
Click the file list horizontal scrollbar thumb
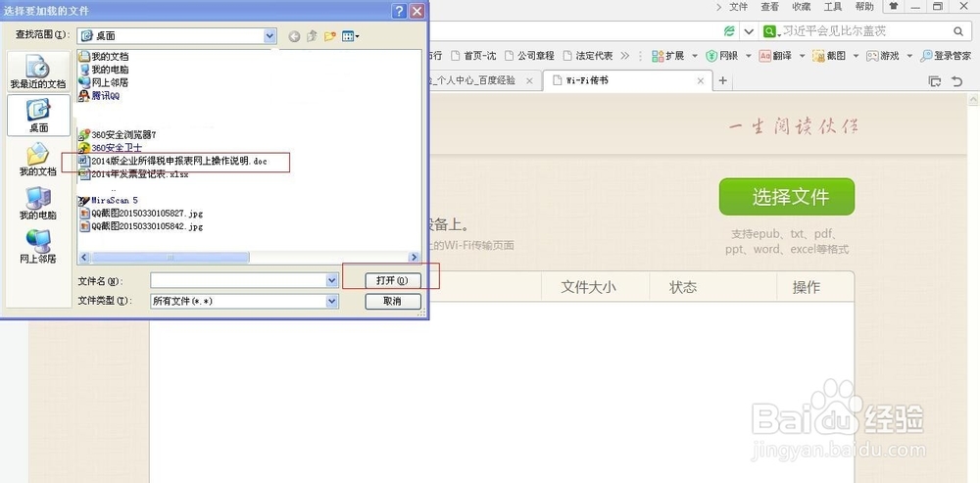(x=170, y=258)
